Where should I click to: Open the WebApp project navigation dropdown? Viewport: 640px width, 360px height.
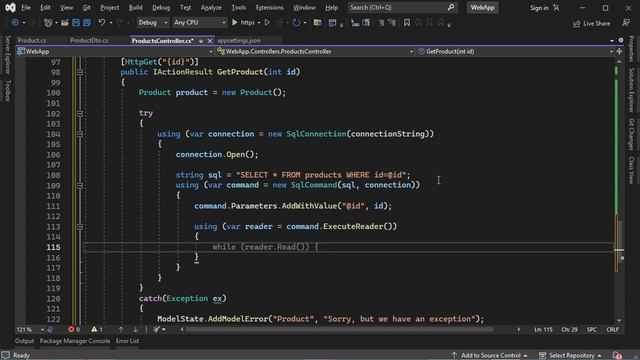coord(115,51)
